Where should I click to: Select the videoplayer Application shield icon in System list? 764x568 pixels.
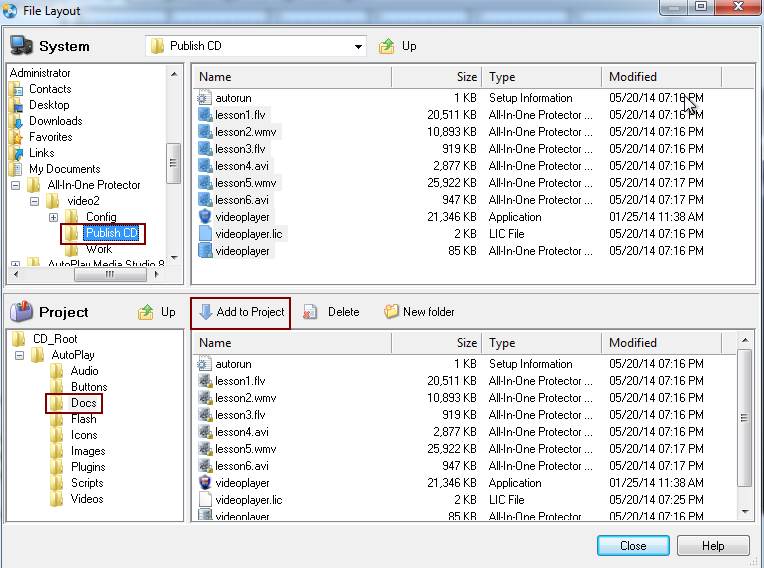coord(205,217)
